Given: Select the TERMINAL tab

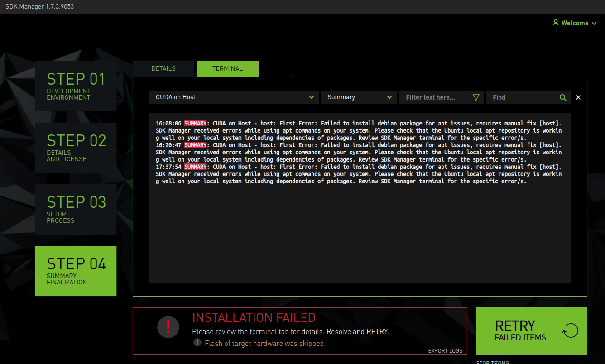Looking at the screenshot, I should [x=228, y=69].
